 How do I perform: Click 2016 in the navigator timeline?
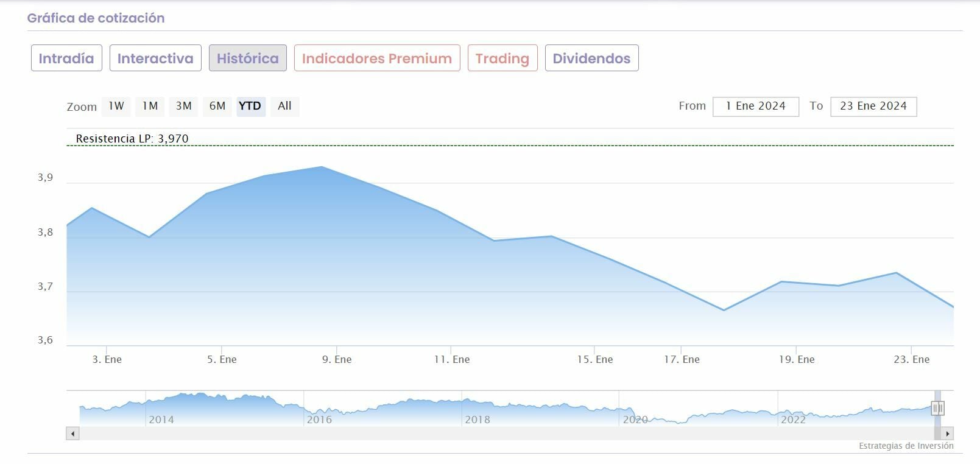click(x=319, y=420)
